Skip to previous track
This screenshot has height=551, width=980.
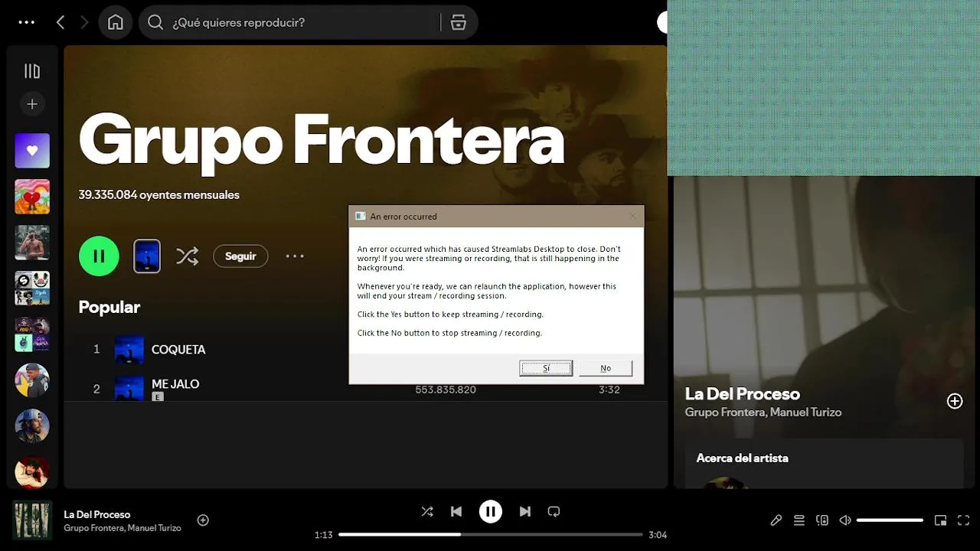(456, 511)
